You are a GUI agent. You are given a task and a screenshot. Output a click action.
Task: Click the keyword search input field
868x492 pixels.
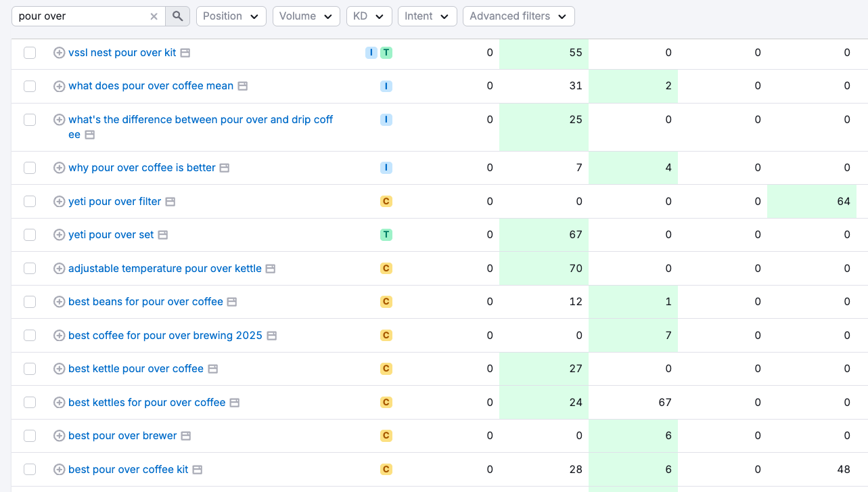click(81, 16)
